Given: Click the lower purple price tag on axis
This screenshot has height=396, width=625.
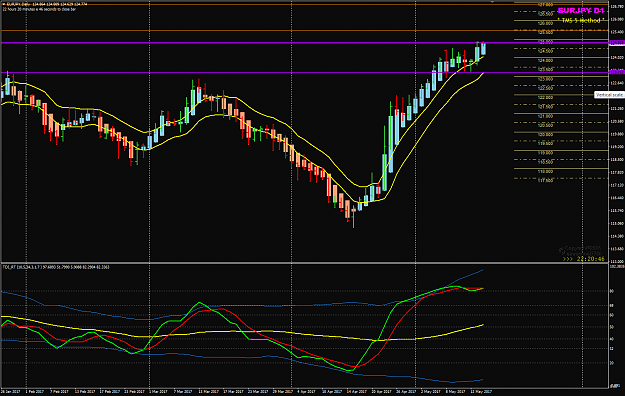Looking at the screenshot, I should tap(617, 72).
